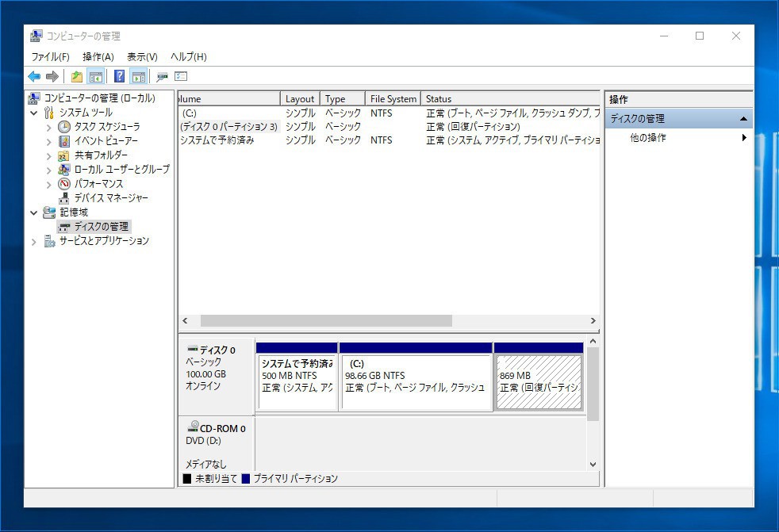Click the File System column header
This screenshot has width=779, height=532.
pos(393,99)
